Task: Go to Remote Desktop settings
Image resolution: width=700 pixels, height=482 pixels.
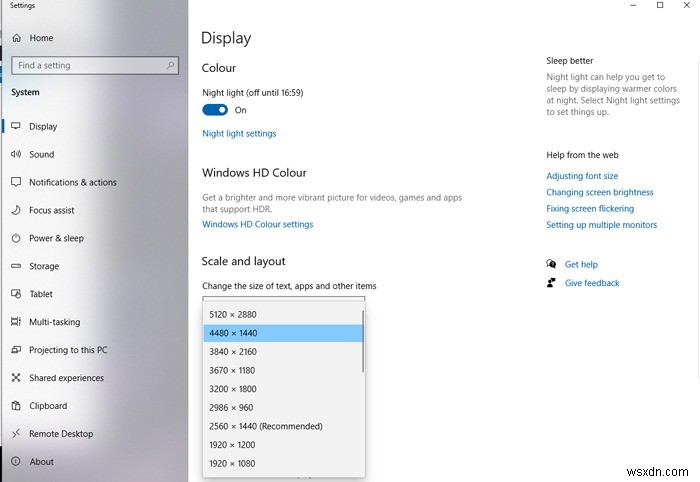Action: 61,434
